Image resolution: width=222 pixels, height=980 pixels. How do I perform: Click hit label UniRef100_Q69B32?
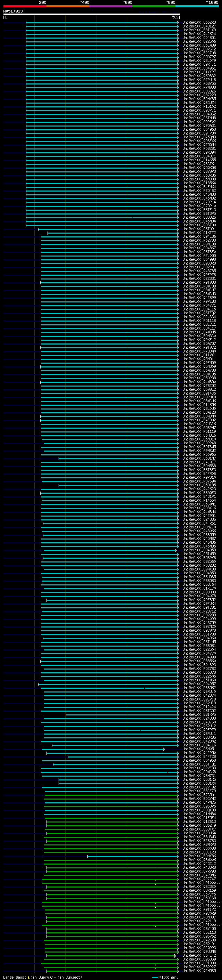(x=199, y=76)
